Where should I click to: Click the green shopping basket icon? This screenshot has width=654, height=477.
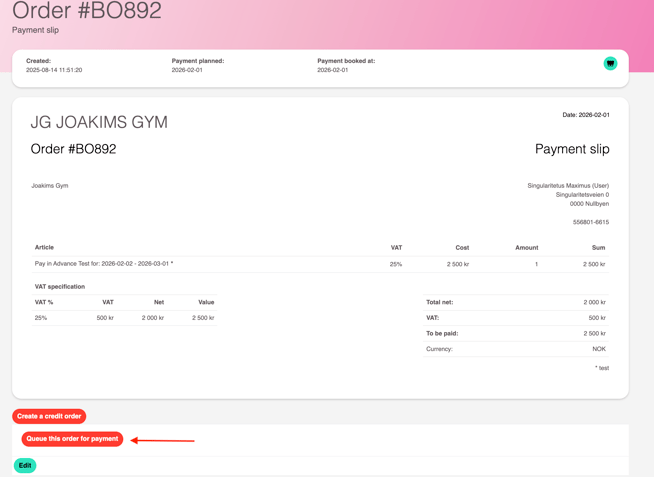(x=610, y=63)
